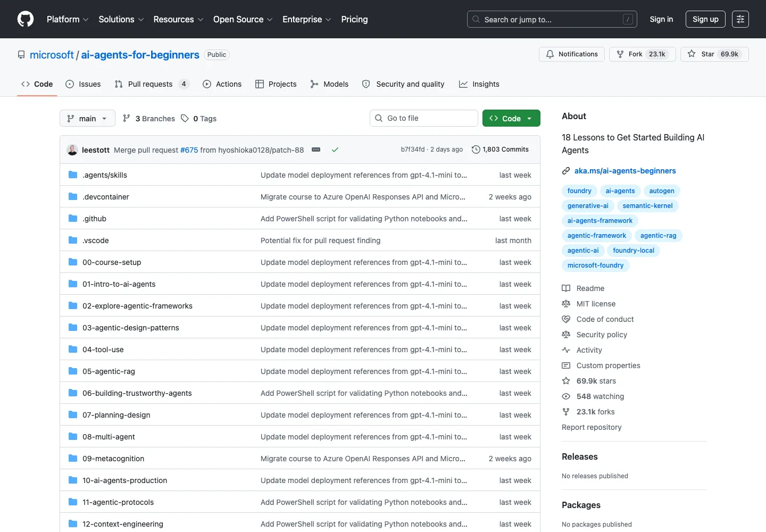This screenshot has width=766, height=532.
Task: Click the green checkmark commit status icon
Action: coord(335,150)
